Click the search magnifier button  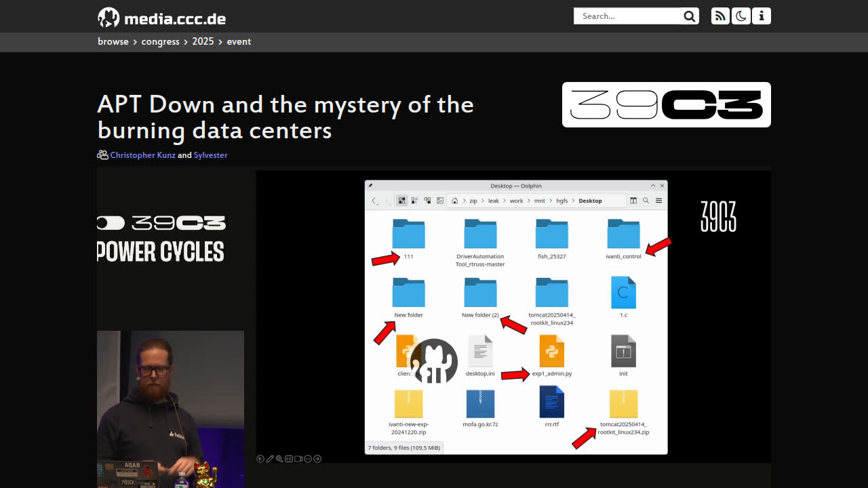click(x=690, y=16)
